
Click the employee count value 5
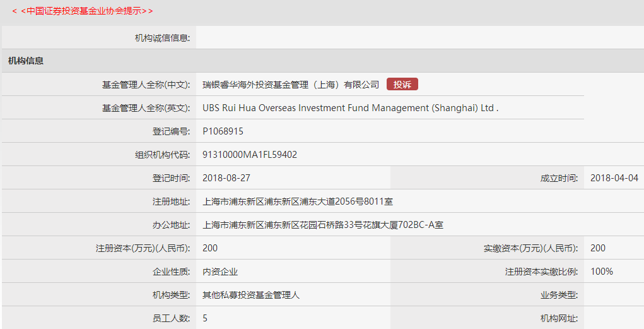[205, 318]
